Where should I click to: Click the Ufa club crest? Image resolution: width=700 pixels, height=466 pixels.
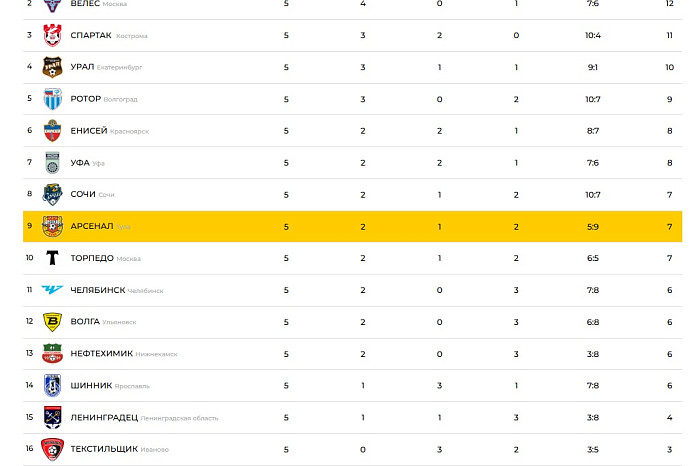(52, 163)
